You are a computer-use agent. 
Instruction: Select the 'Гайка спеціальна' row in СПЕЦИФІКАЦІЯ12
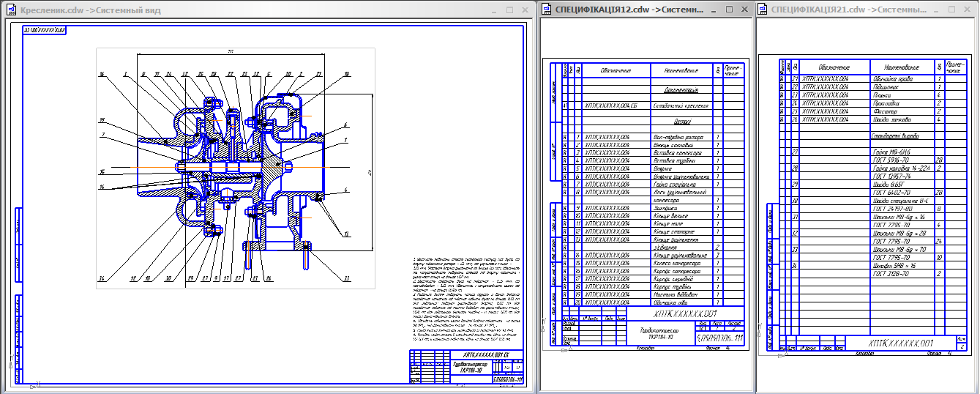(653, 184)
